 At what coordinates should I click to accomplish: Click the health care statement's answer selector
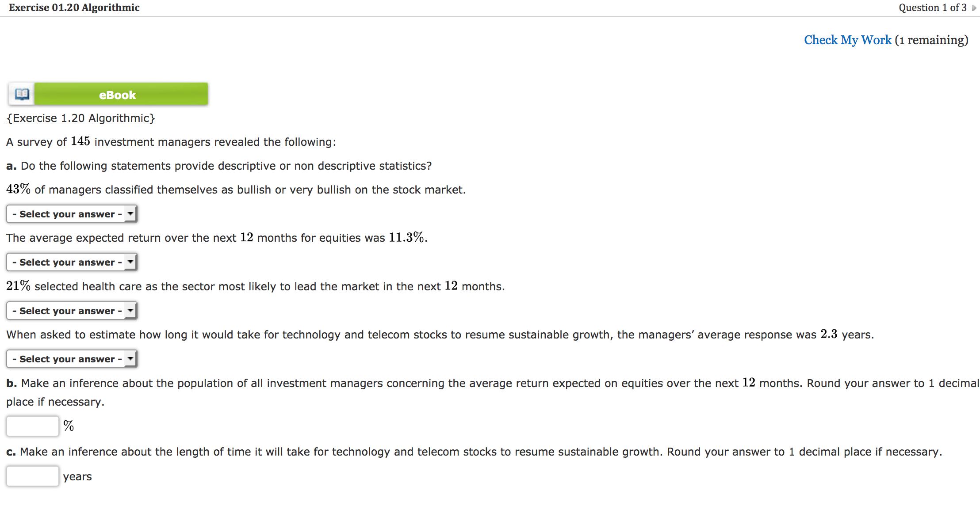tap(71, 310)
